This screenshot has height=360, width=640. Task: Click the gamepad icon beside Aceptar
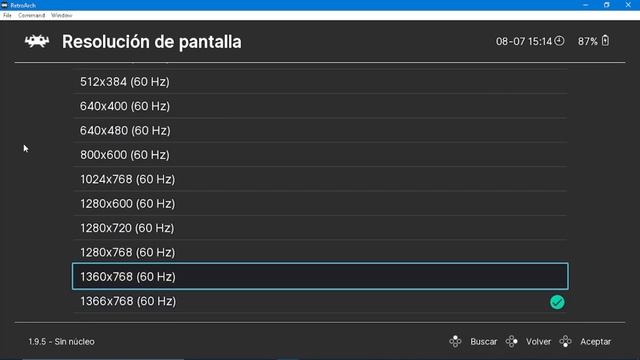pos(565,341)
